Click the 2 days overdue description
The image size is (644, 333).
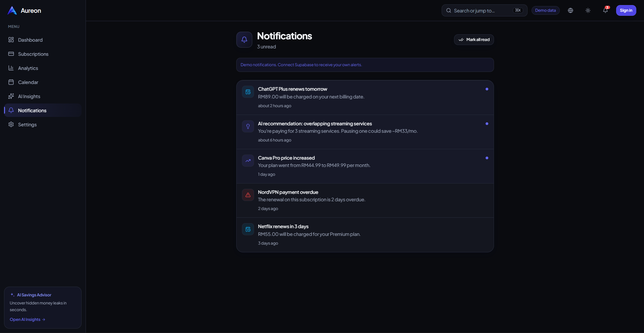click(x=311, y=200)
